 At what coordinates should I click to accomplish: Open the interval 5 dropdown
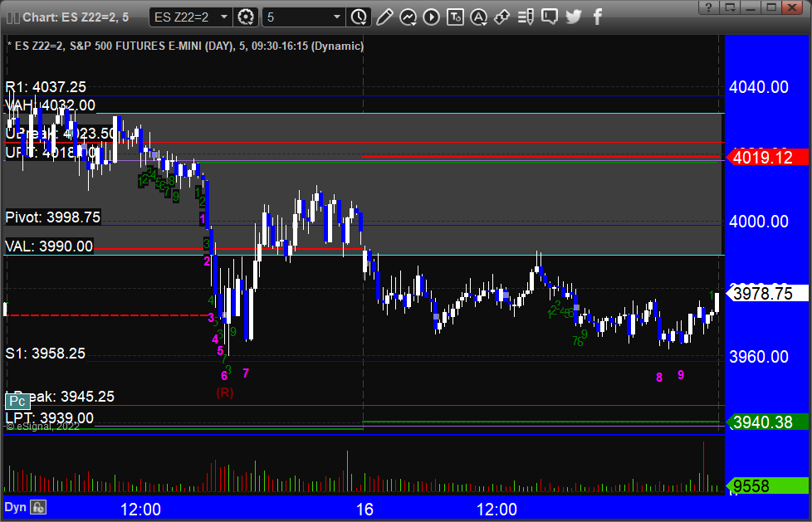(303, 17)
